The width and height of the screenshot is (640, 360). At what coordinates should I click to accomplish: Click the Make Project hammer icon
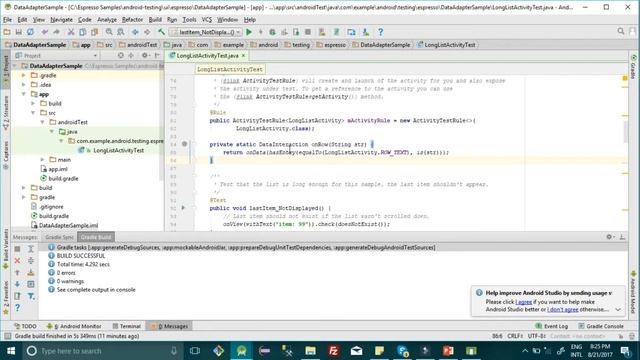[x=162, y=32]
